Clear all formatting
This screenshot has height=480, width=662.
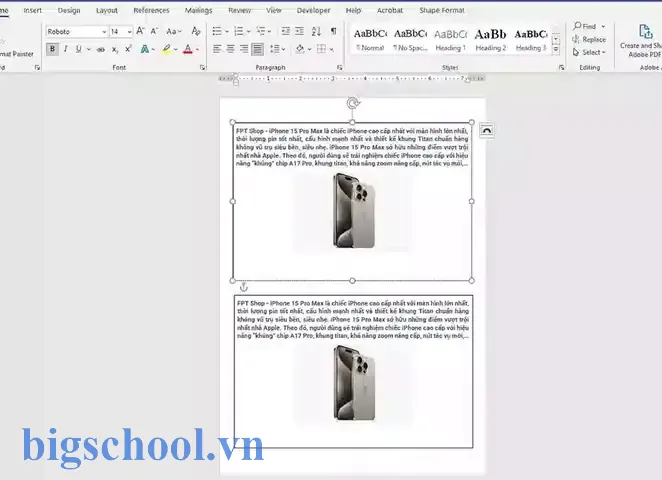coord(195,31)
